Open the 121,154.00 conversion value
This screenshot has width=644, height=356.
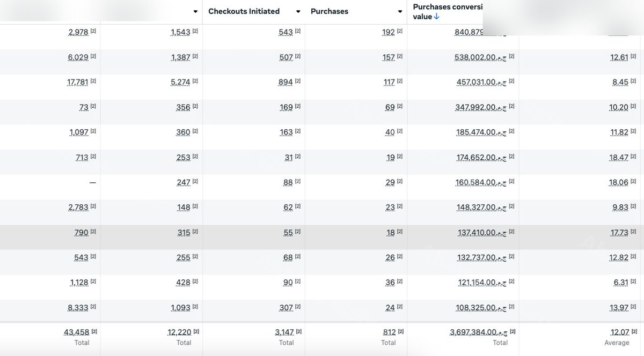coord(482,282)
